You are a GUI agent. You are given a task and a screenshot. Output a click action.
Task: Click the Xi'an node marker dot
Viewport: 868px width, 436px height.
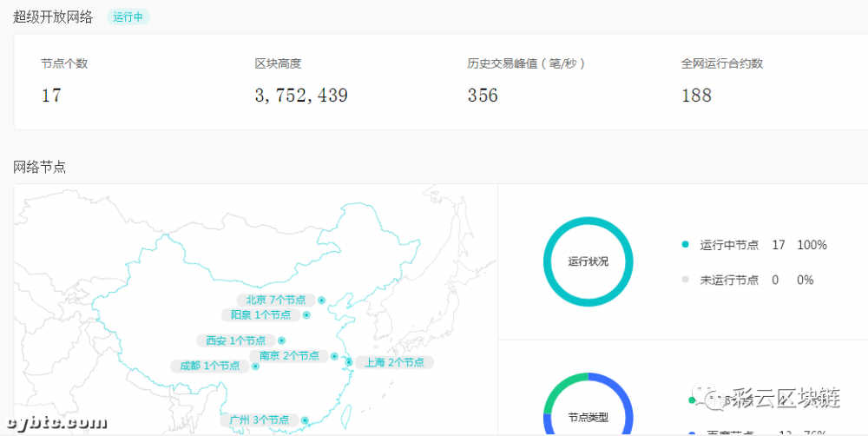pos(282,340)
